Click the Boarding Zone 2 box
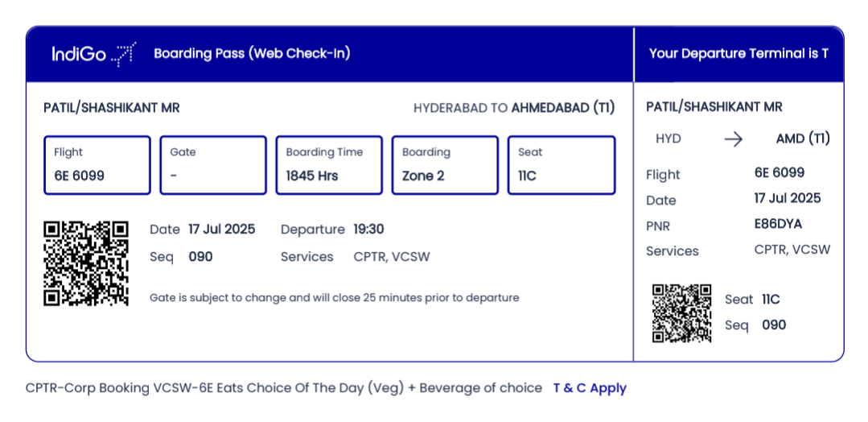 pos(445,165)
